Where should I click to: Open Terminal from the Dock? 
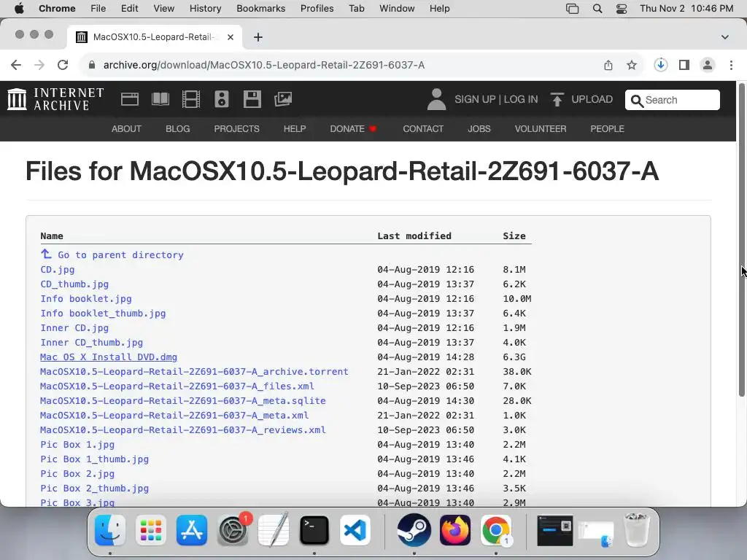click(x=314, y=530)
